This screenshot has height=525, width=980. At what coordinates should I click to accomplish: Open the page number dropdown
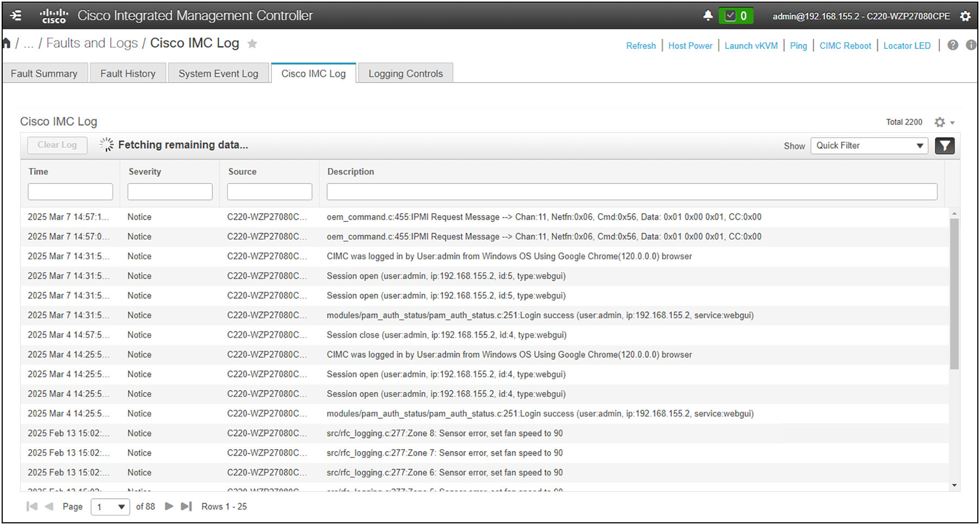[x=110, y=507]
